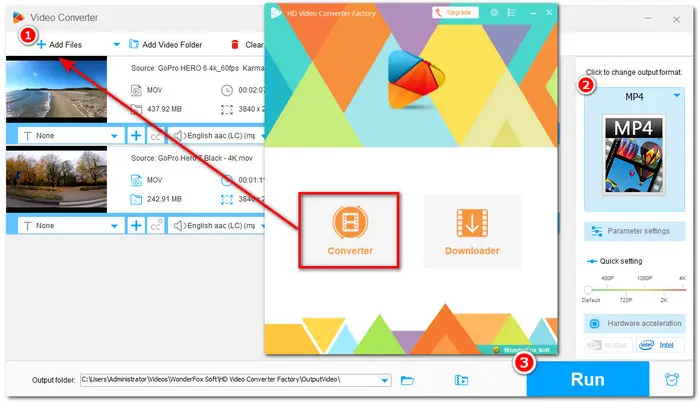This screenshot has width=700, height=403.
Task: Click resolution icon of GoPro HERO 6 video
Action: pyautogui.click(x=227, y=109)
